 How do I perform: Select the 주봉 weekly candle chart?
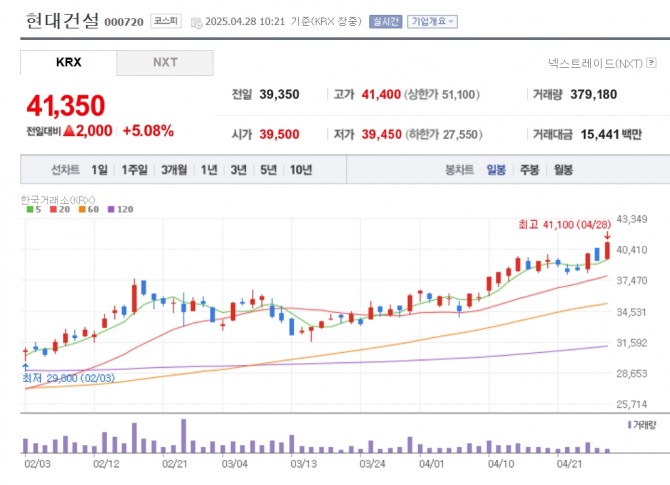[x=529, y=170]
